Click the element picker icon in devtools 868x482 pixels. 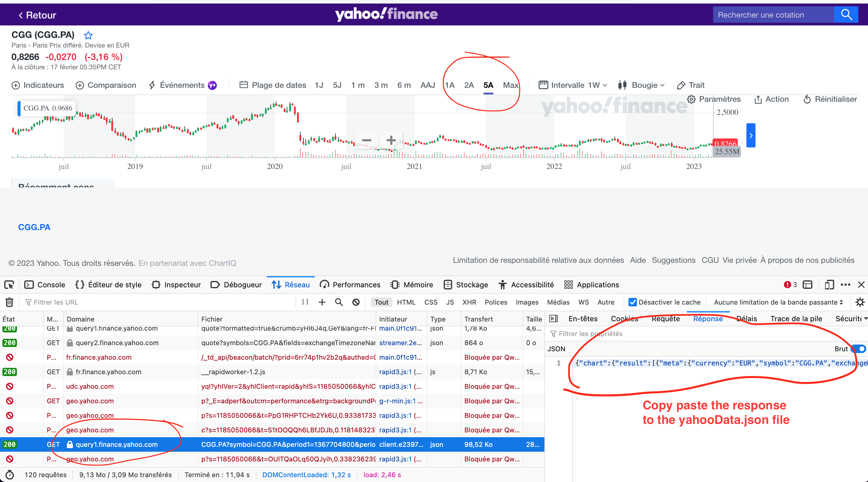(x=9, y=285)
